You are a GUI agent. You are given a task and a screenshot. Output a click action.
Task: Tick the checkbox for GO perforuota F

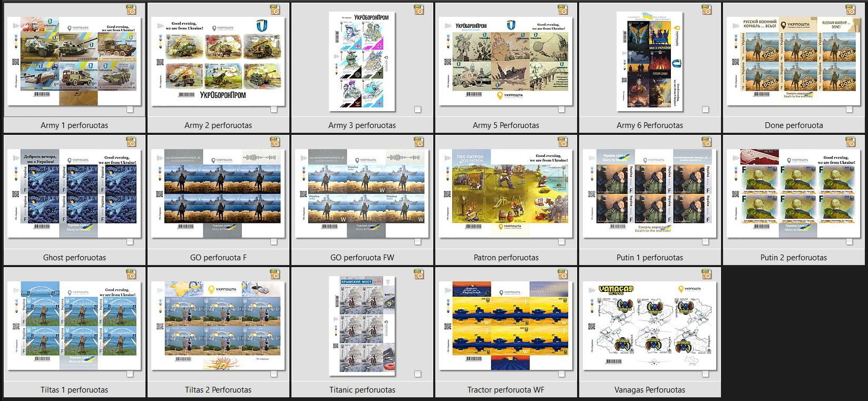tap(274, 242)
